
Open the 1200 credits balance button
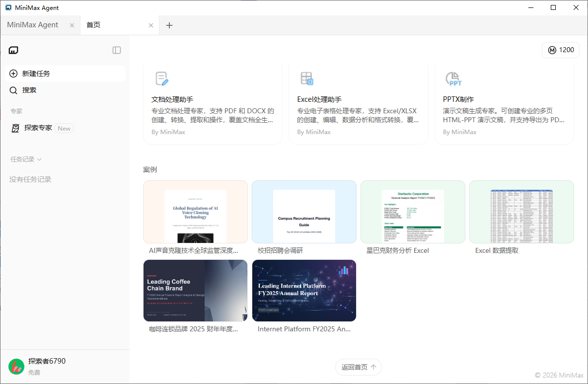561,50
